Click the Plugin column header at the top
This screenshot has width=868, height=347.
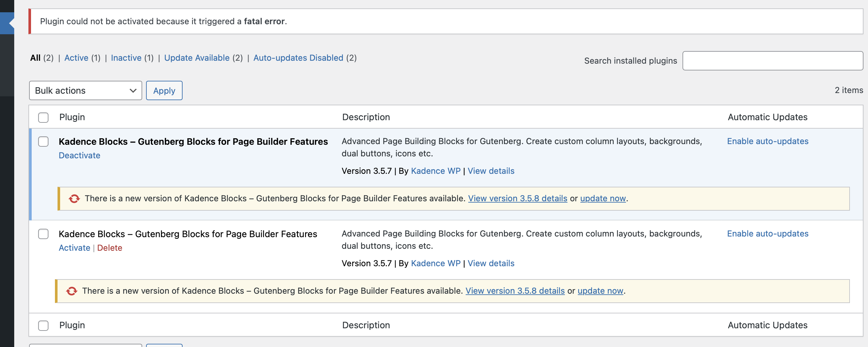(72, 117)
